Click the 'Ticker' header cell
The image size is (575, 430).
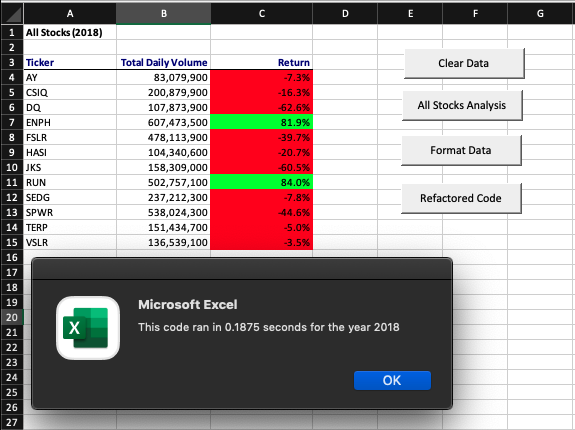coord(70,62)
